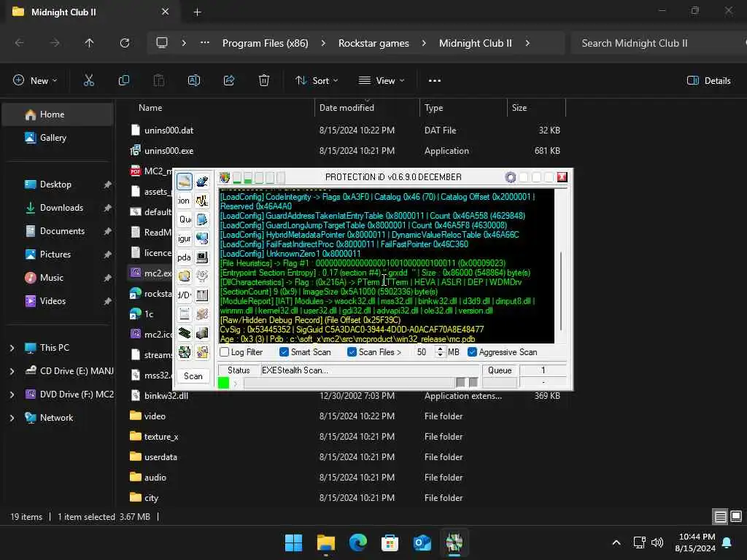Disable the Aggressive Scan checkbox
This screenshot has width=747, height=560.
click(x=472, y=352)
